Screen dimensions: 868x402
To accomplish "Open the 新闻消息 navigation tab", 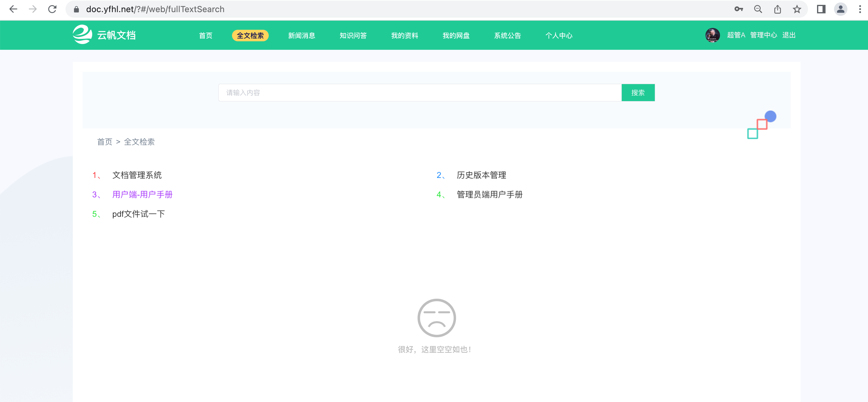I will coord(301,36).
